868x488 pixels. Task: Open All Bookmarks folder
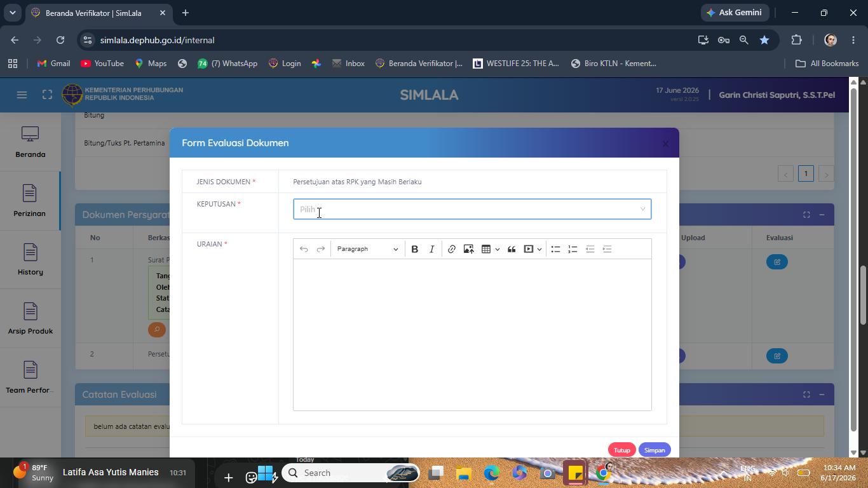coord(827,64)
